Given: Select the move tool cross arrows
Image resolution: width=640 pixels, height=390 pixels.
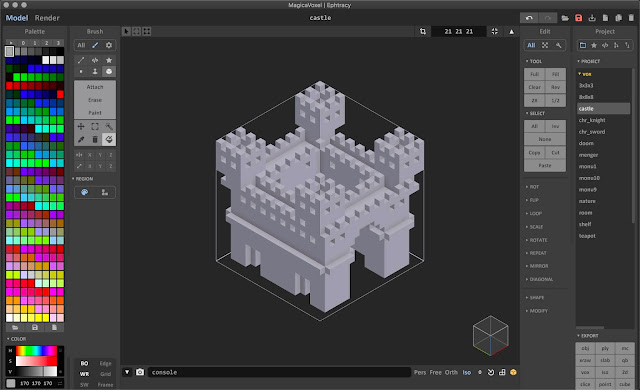Looking at the screenshot, I should 81,126.
